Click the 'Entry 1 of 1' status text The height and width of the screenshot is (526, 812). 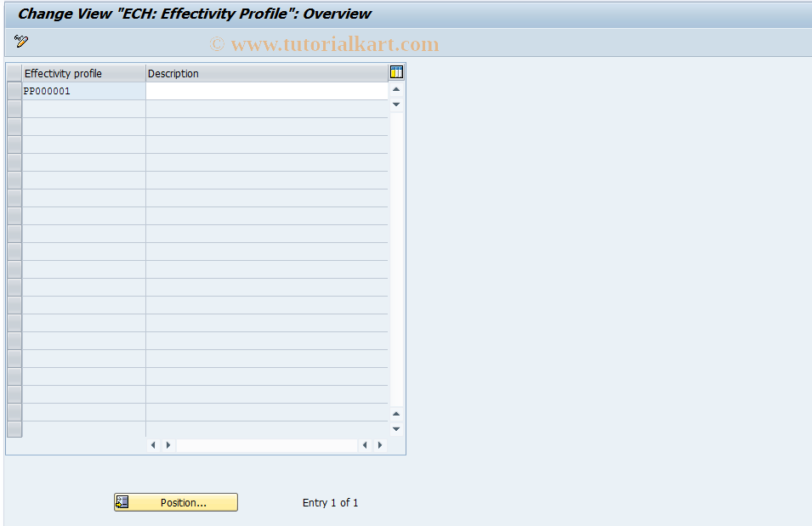pyautogui.click(x=331, y=503)
